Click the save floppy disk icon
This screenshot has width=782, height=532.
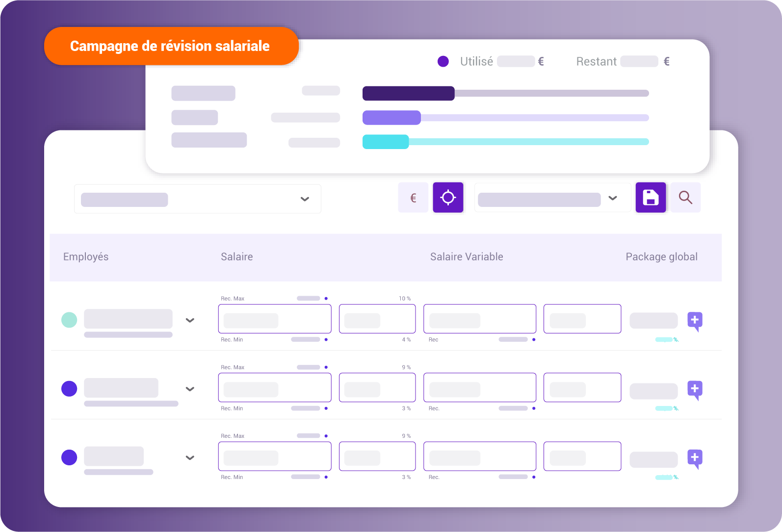coord(651,198)
